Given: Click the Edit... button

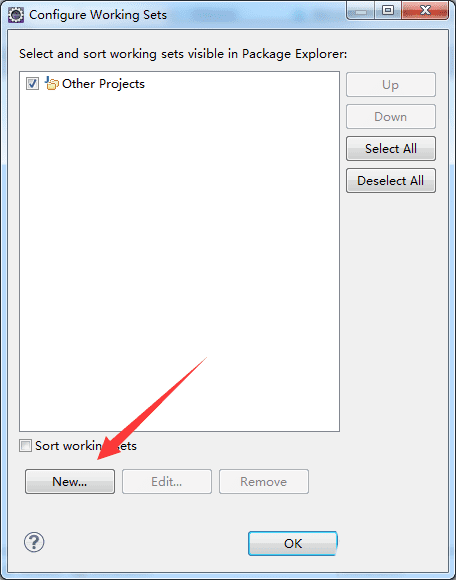Looking at the screenshot, I should (x=167, y=482).
